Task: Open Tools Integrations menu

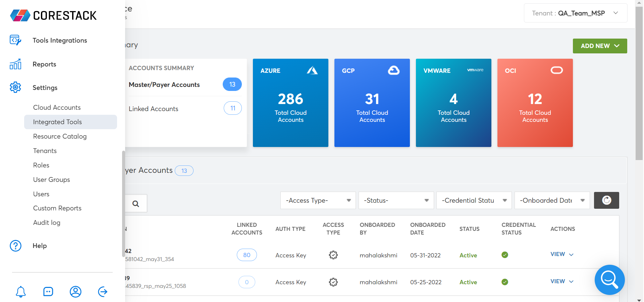Action: click(x=60, y=40)
